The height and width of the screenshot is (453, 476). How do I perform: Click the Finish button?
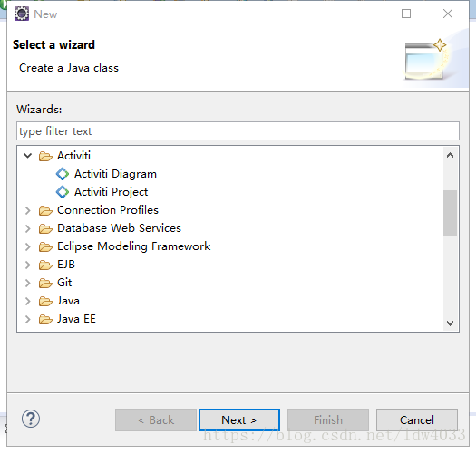(x=328, y=419)
